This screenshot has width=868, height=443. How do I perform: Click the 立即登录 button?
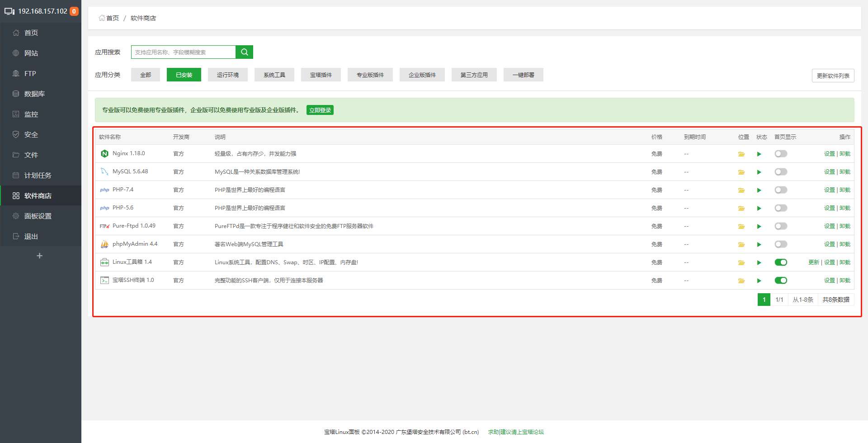pyautogui.click(x=320, y=110)
